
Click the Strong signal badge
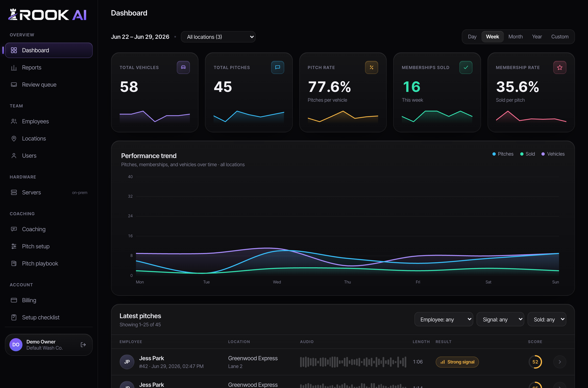tap(457, 362)
